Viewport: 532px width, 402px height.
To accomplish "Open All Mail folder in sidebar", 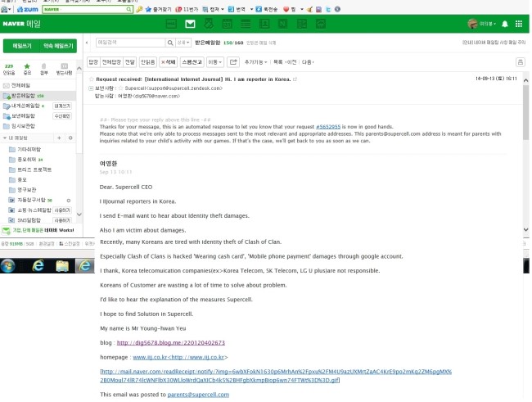I will click(x=20, y=85).
